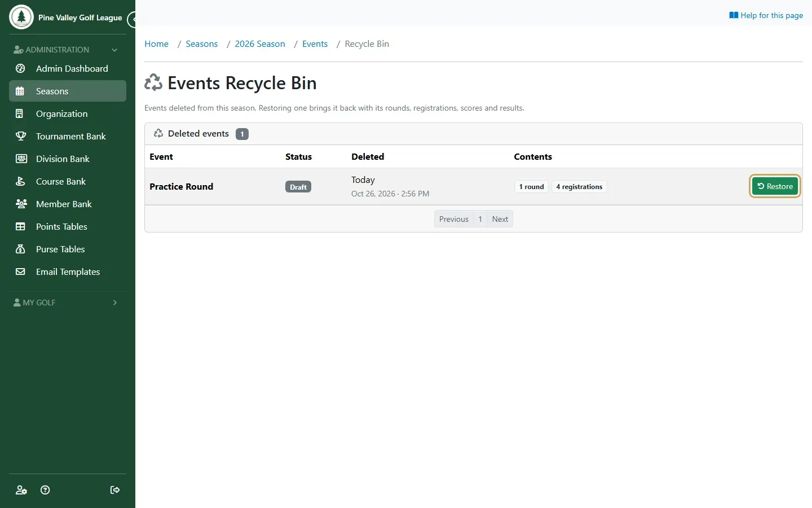Click the Deleted events recycle icon
This screenshot has width=812, height=508.
(158, 134)
